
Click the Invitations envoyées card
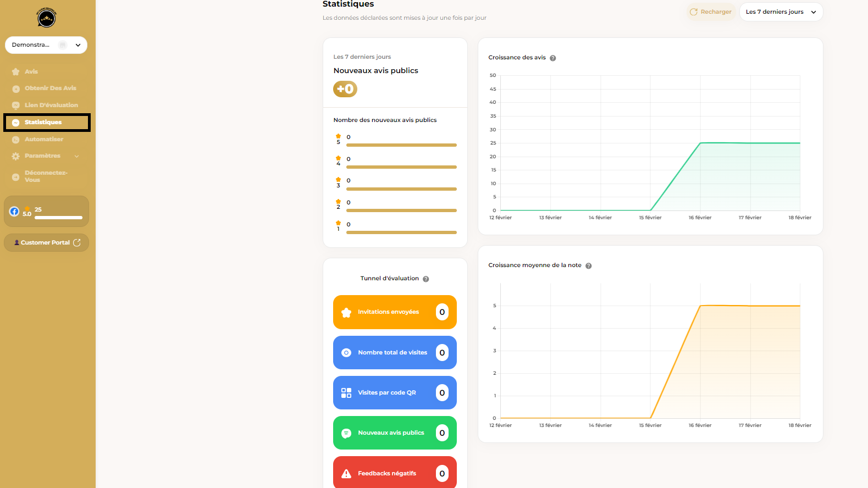(x=395, y=312)
